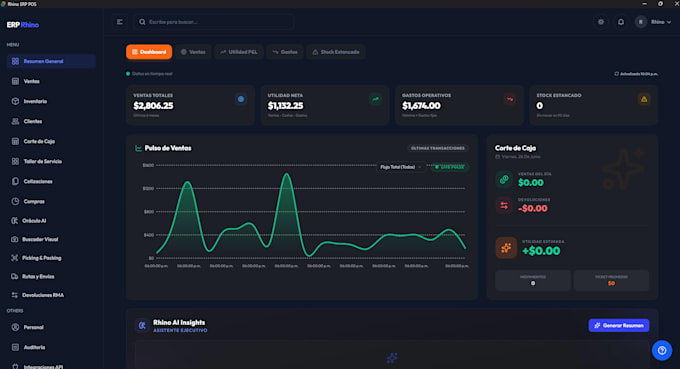Viewport: 680px width, 369px height.
Task: Click the Ticket Promedio box
Action: pyautogui.click(x=611, y=280)
